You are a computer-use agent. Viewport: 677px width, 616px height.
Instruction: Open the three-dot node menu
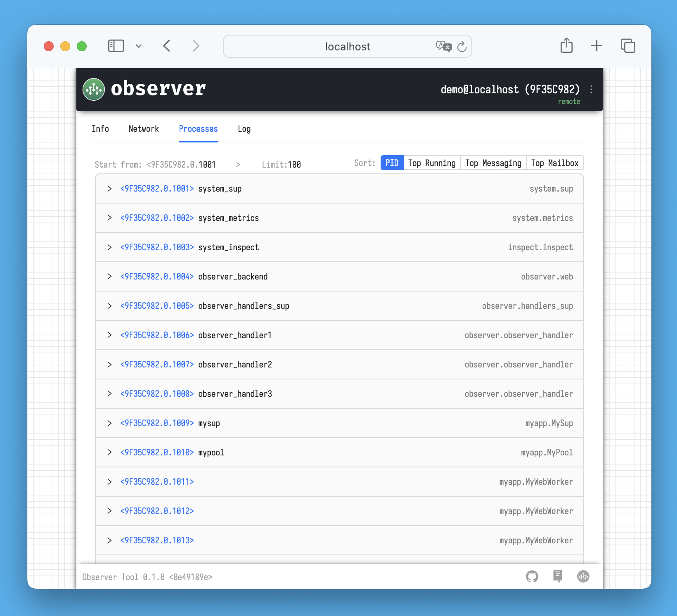pyautogui.click(x=591, y=89)
